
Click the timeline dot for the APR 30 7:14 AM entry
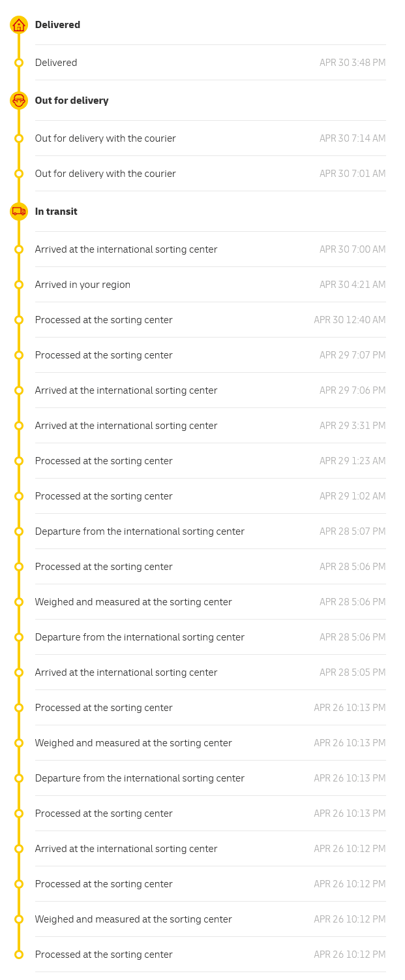(19, 138)
